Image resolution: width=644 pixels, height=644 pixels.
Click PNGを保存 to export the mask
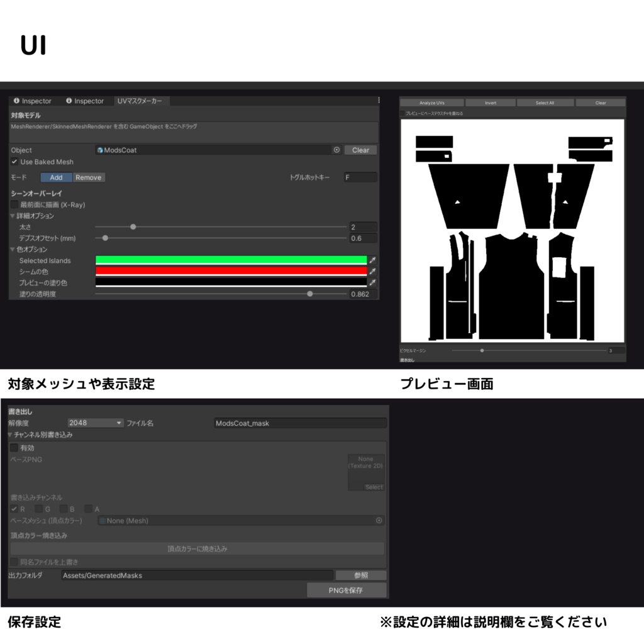(x=346, y=590)
